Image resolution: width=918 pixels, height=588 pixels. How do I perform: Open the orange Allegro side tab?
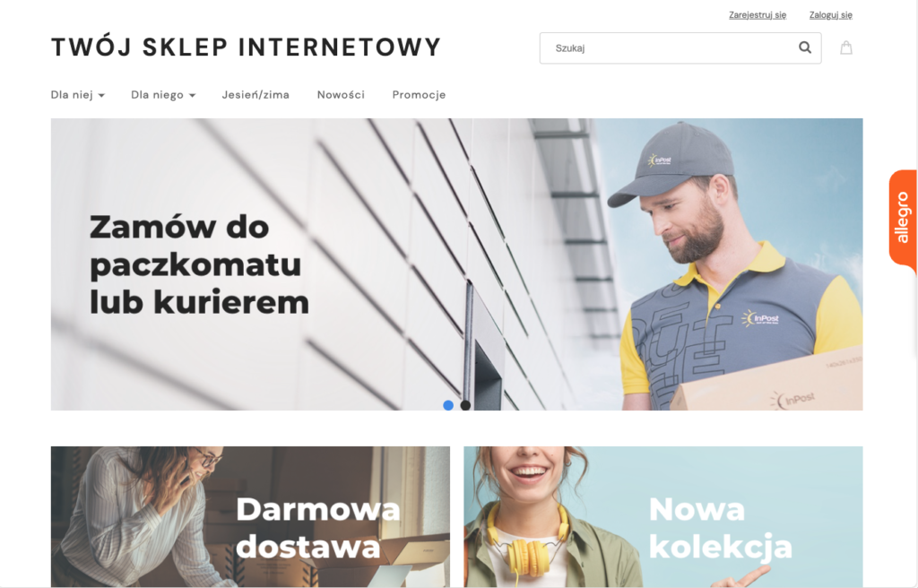pos(902,220)
